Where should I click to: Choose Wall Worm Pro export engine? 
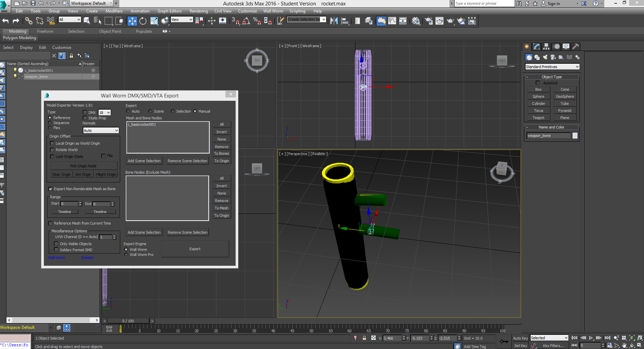coord(126,255)
